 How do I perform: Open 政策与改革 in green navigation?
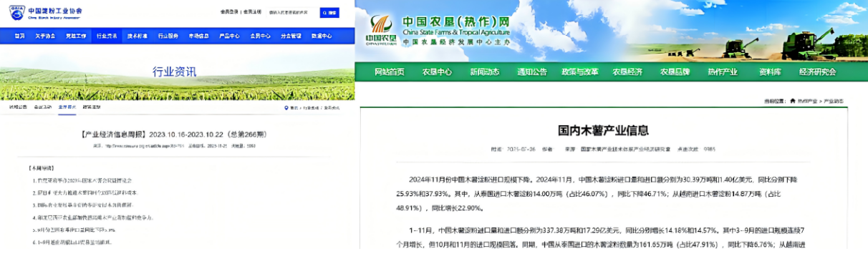580,72
